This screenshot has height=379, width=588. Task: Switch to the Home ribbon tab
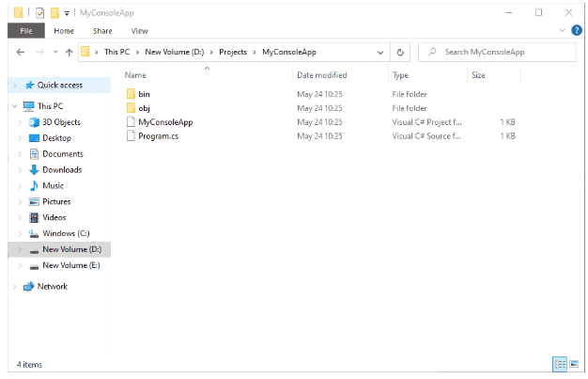(x=64, y=31)
